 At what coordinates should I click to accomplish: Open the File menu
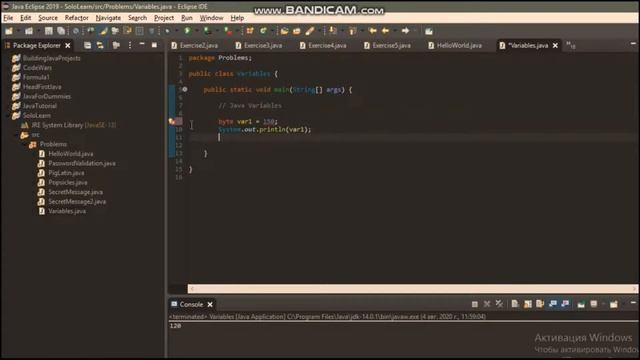(x=8, y=18)
